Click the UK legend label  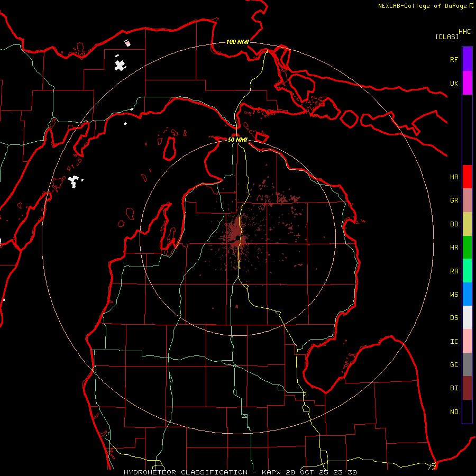pos(454,83)
